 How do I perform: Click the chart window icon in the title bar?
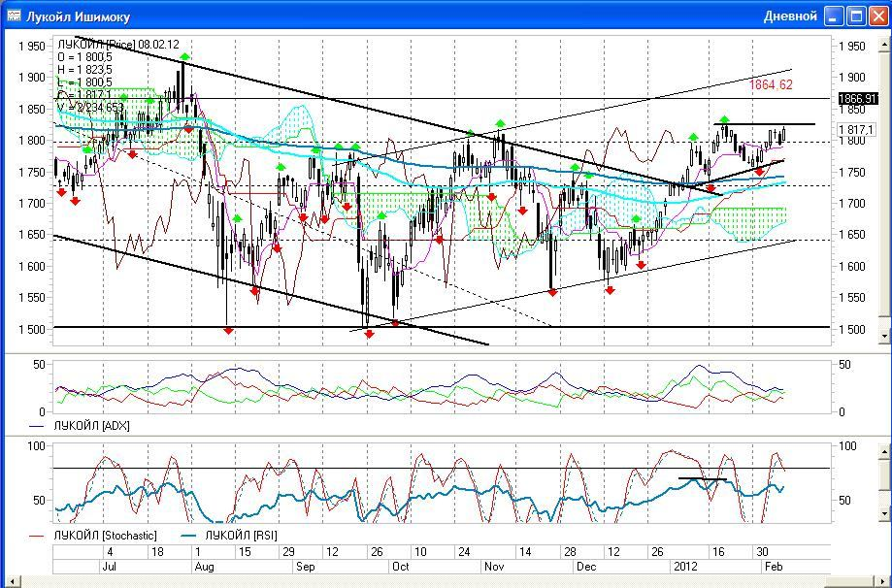point(13,16)
